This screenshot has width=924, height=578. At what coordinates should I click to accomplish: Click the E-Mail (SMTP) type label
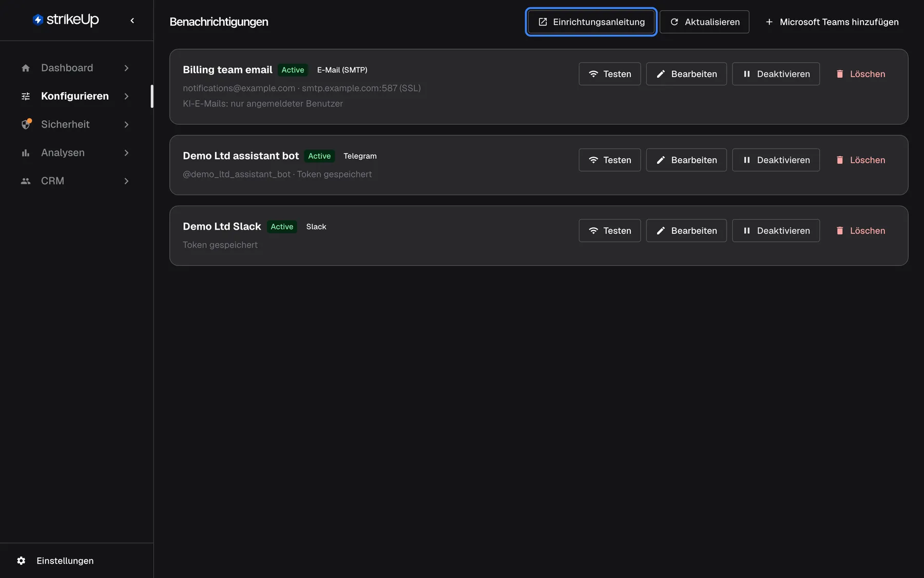(x=342, y=70)
